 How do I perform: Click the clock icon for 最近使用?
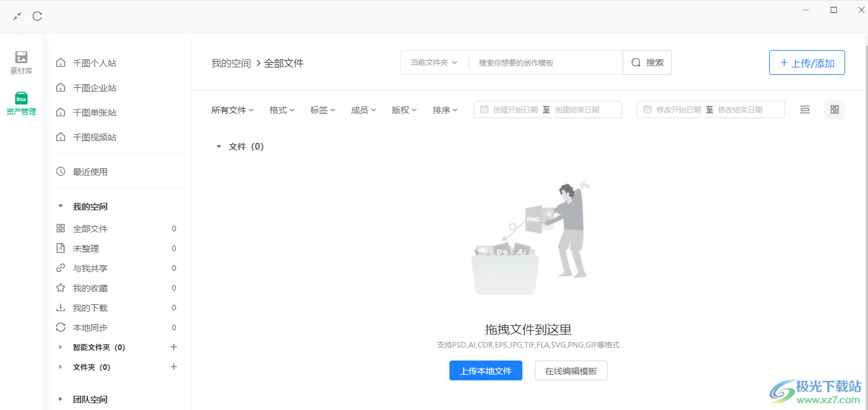coord(61,171)
